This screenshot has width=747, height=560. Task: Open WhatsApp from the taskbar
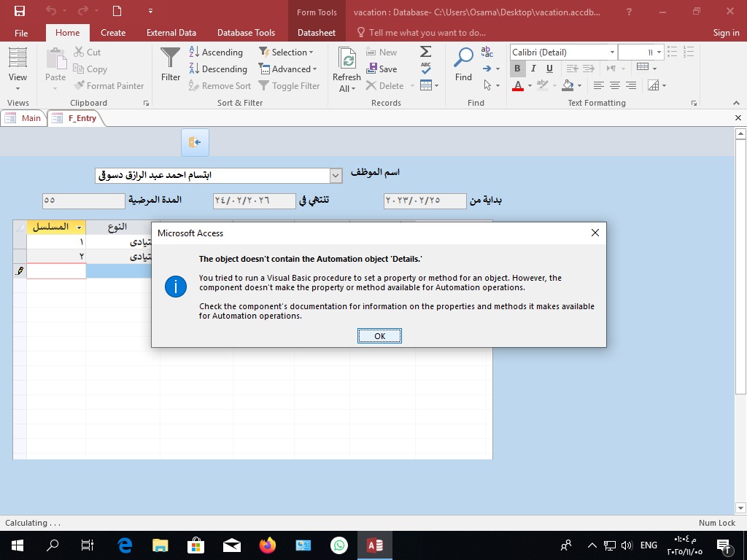(338, 545)
